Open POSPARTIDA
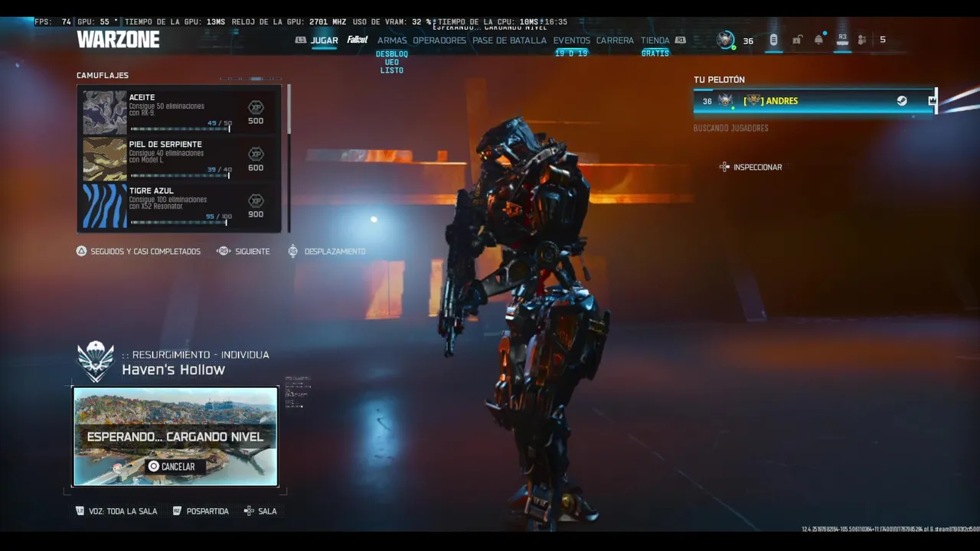This screenshot has width=980, height=551. [207, 511]
